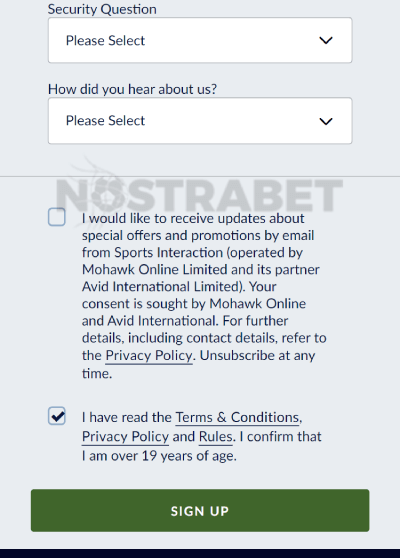Viewport: 400px width, 558px height.
Task: Click the 'I am over 19 years of age' text
Action: coord(159,456)
